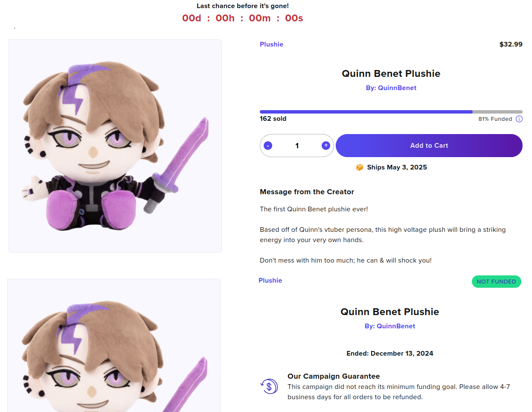Click the campaign guarantee refund icon
Viewport: 532px width, 412px height.
coord(269,387)
